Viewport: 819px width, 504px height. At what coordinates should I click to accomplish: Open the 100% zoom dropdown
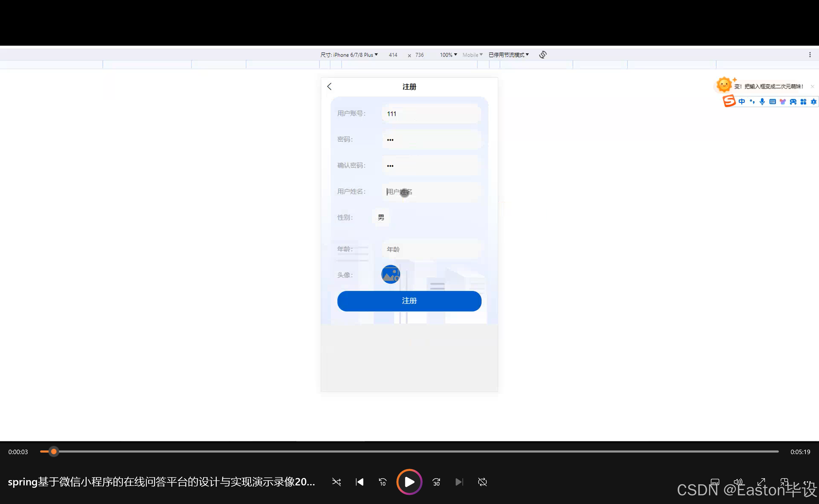coord(448,55)
